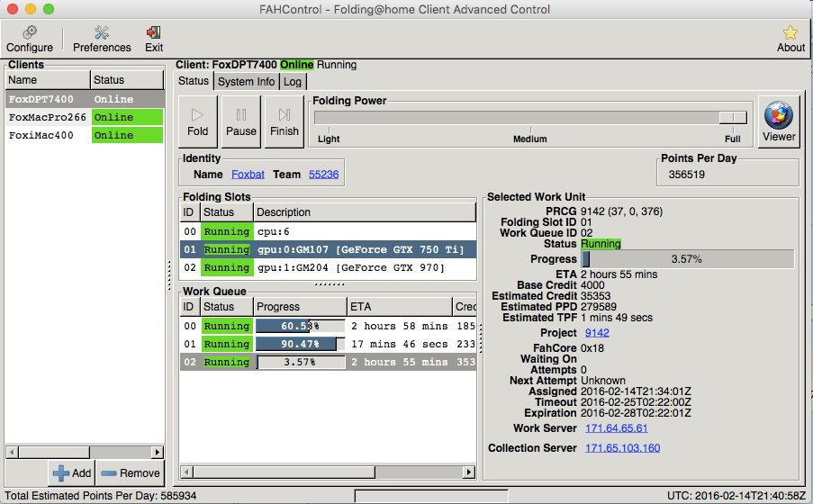Add a new client
This screenshot has height=504, width=813.
click(x=72, y=472)
